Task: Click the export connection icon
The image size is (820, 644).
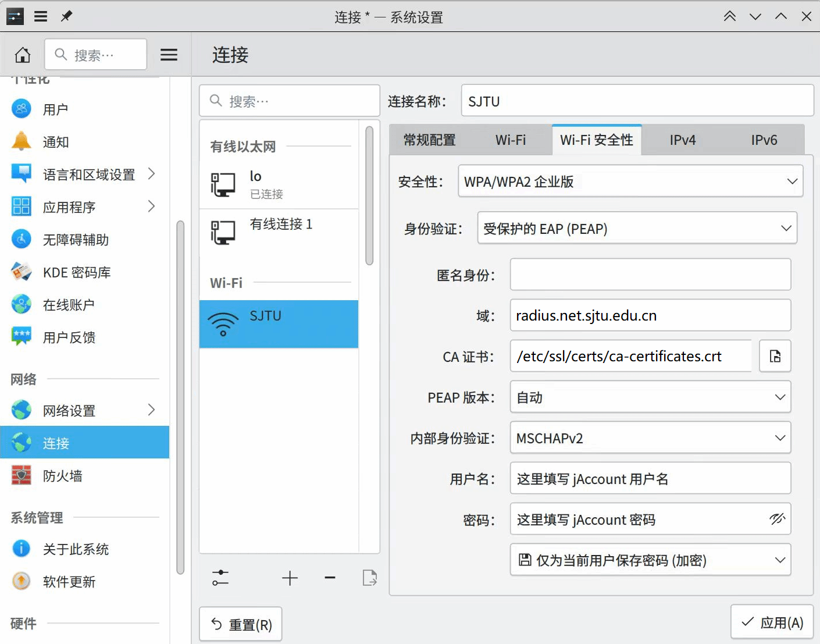Action: [x=369, y=578]
